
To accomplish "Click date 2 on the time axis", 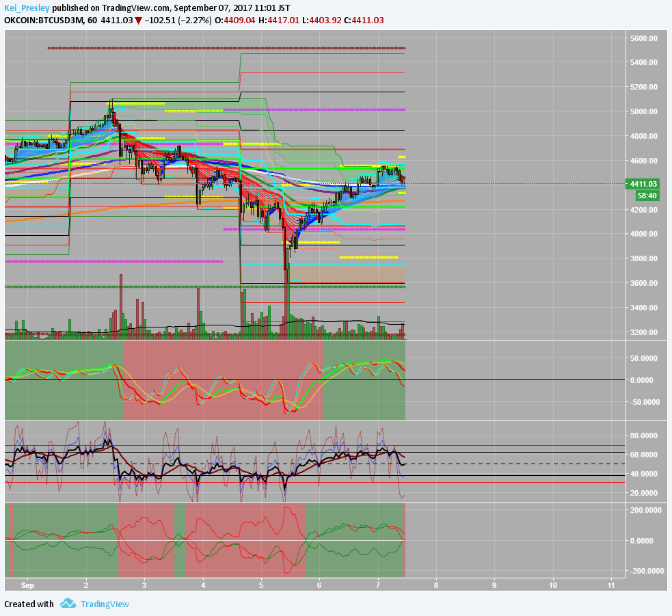I will [85, 585].
